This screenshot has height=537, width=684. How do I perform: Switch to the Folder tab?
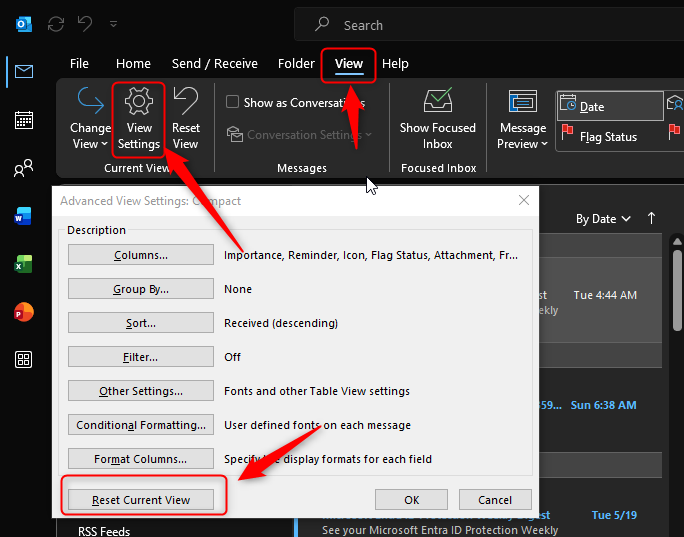click(296, 64)
